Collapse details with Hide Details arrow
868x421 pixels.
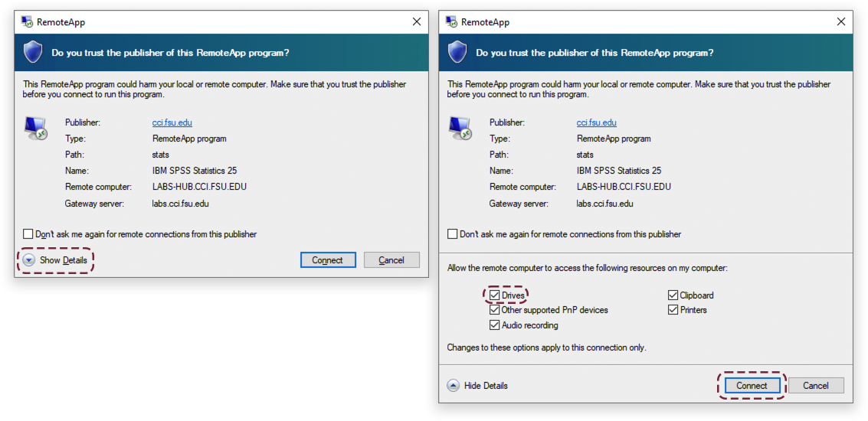(453, 386)
